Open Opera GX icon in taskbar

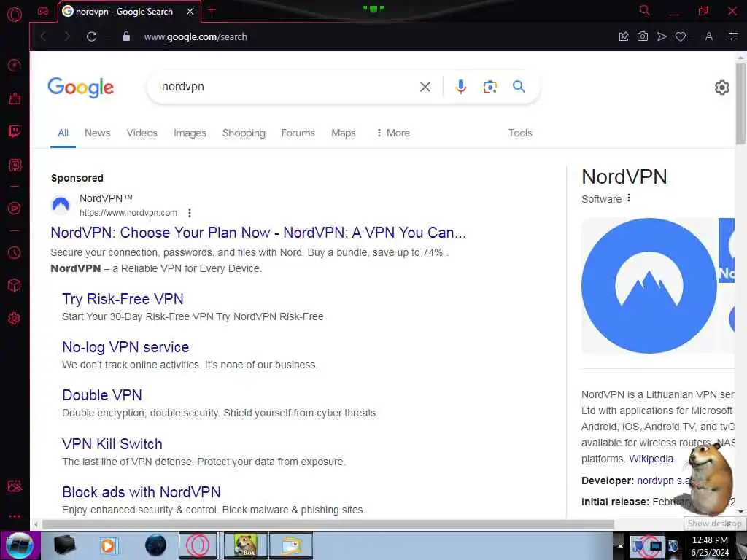click(198, 545)
